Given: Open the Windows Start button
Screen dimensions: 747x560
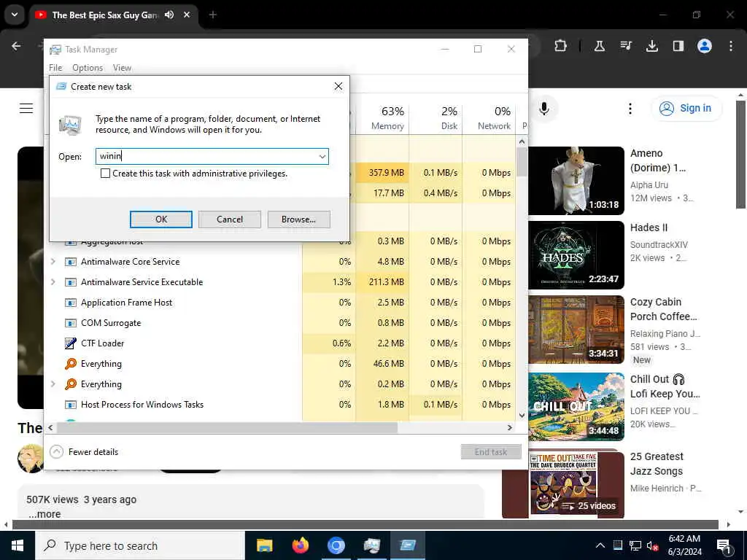Looking at the screenshot, I should [x=18, y=545].
